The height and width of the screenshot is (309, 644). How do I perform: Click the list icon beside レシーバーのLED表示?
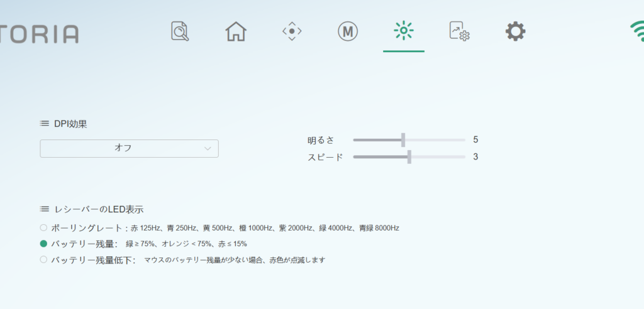coord(44,209)
